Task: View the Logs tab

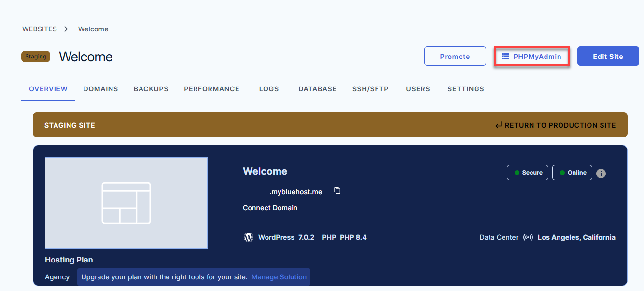Action: (269, 89)
